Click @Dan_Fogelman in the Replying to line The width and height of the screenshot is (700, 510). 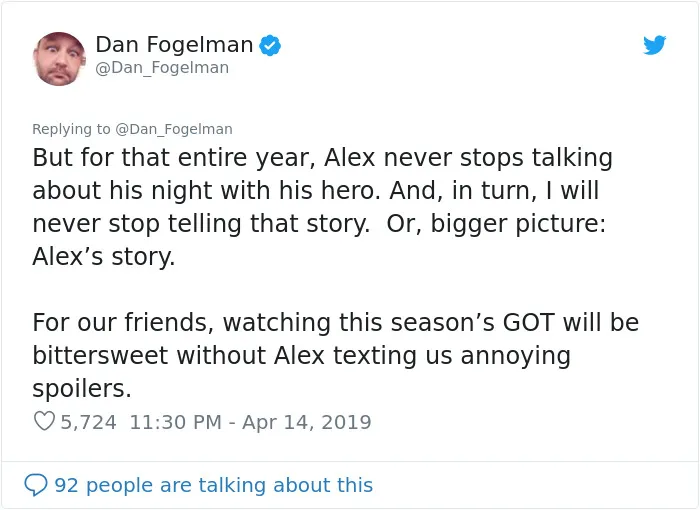174,129
